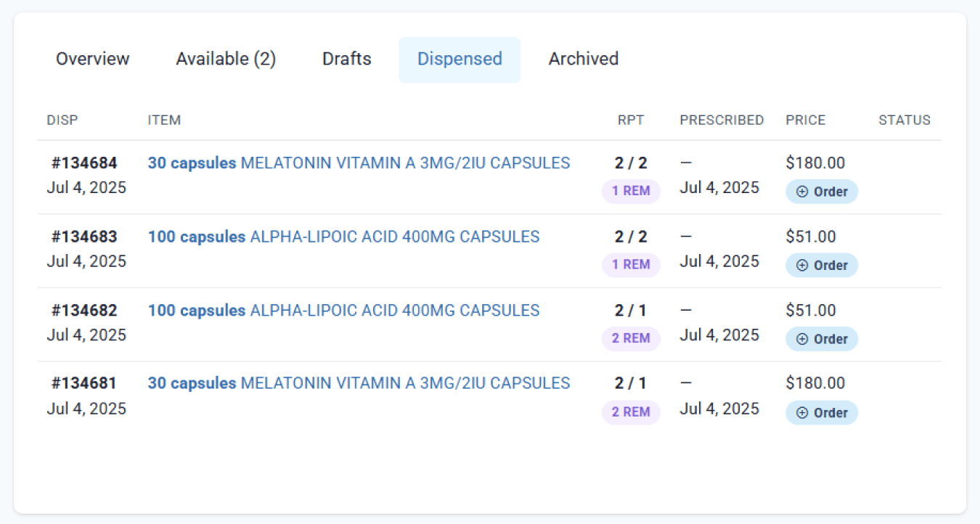The width and height of the screenshot is (980, 524).
Task: Click the PRESCRIBED column header
Action: (x=722, y=120)
